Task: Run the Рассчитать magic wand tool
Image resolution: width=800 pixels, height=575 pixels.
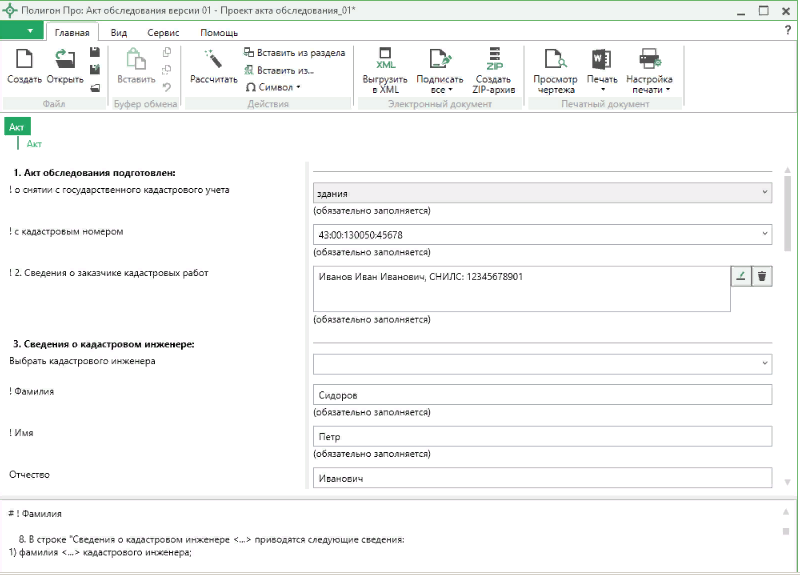Action: pos(213,61)
